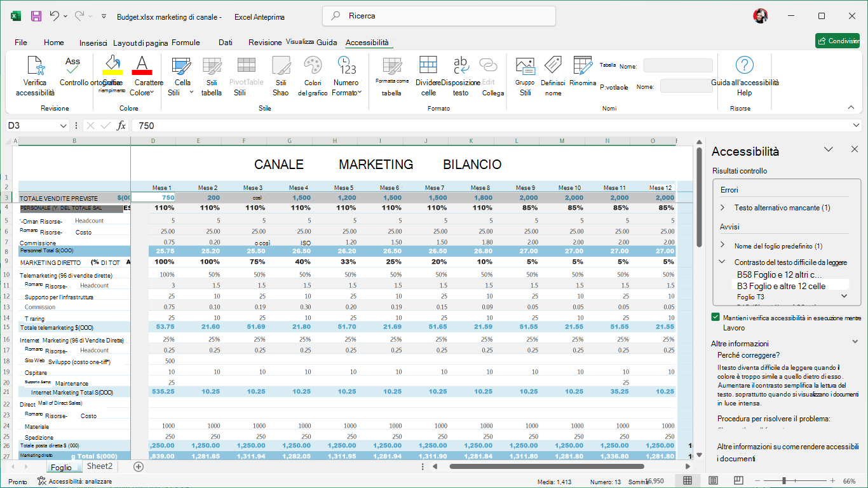Open the File menu

point(21,43)
